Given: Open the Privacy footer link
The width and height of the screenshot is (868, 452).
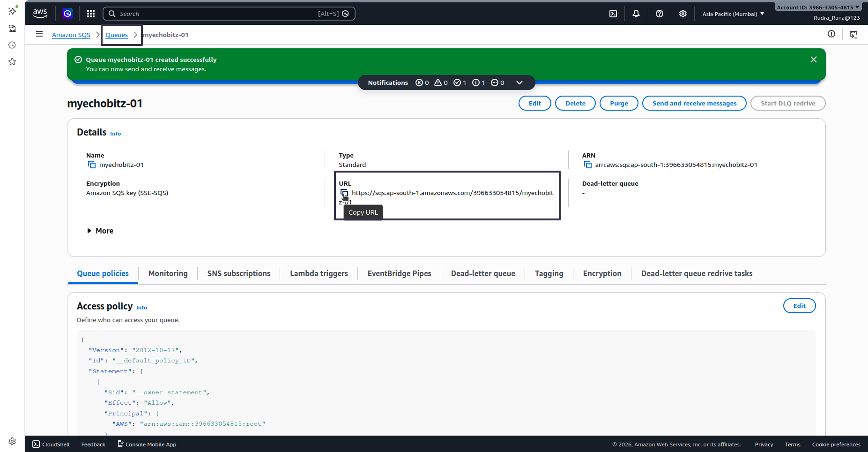Looking at the screenshot, I should (x=764, y=444).
